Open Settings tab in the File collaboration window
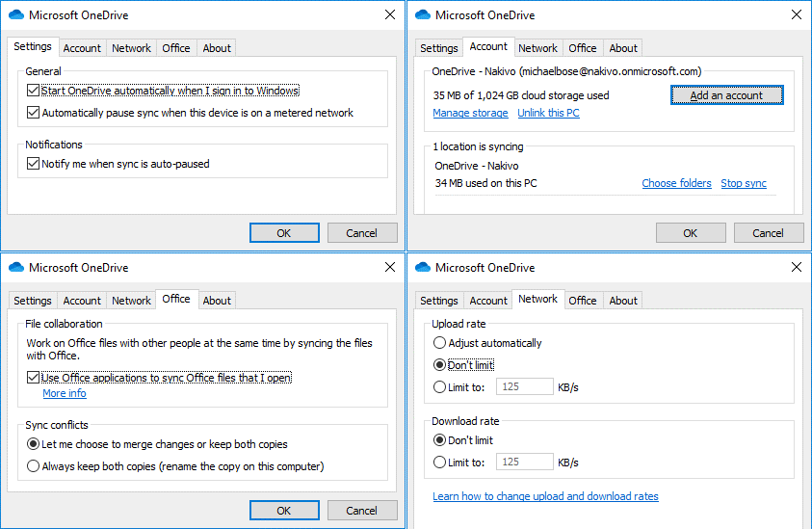The height and width of the screenshot is (529, 812). click(33, 301)
